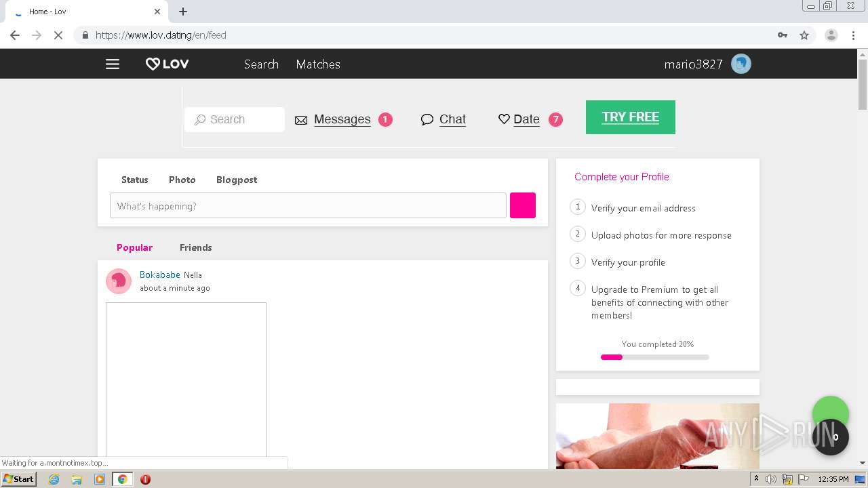Open Bokababe's profile link
Screen dimensions: 868x488
coord(160,274)
